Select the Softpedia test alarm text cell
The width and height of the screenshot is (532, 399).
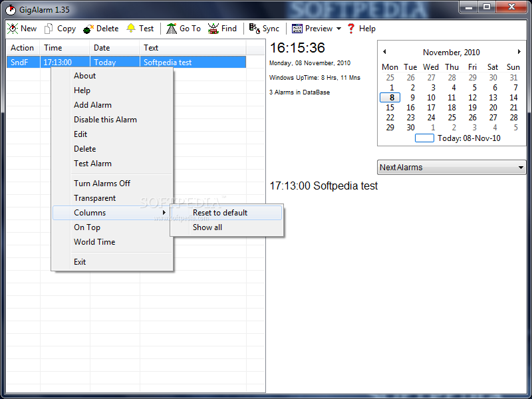tap(193, 62)
